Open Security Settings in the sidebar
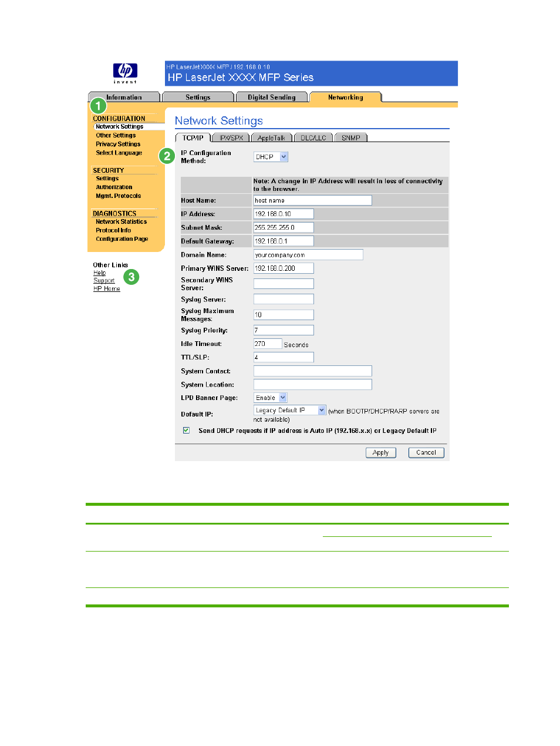Image resolution: width=560 pixels, height=746 pixels. (107, 179)
